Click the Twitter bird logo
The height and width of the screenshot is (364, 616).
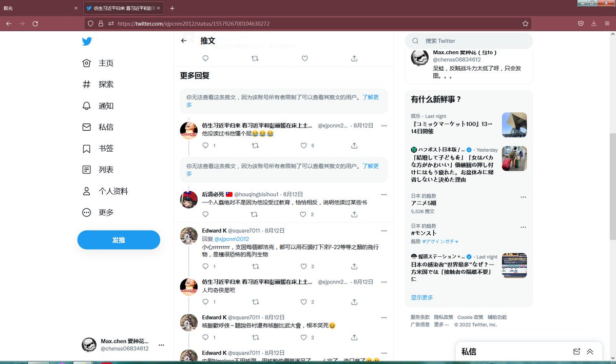(x=87, y=42)
